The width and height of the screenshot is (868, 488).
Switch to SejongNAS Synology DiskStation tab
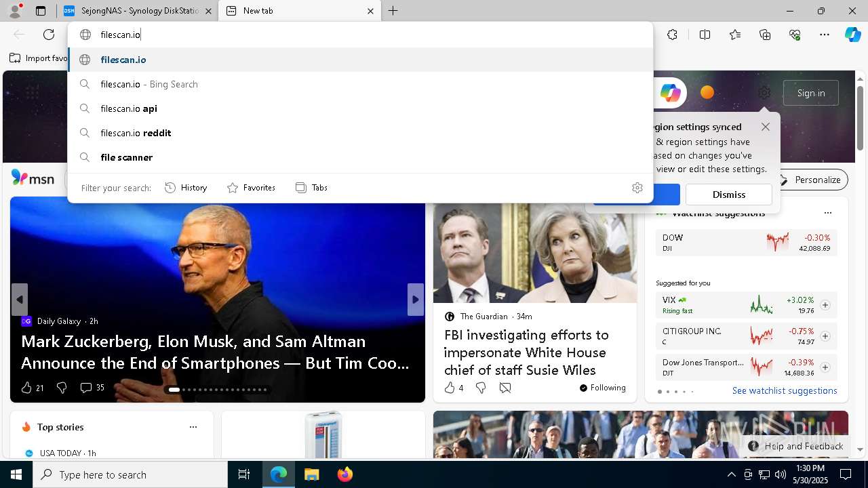point(136,11)
